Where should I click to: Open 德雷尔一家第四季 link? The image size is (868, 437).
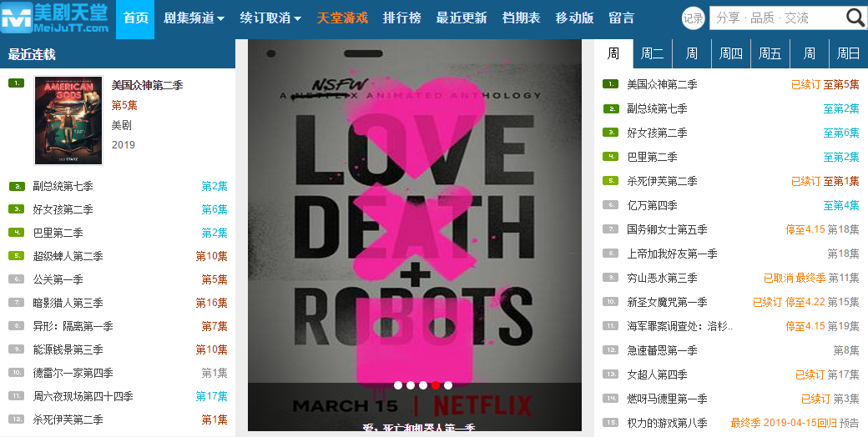73,373
